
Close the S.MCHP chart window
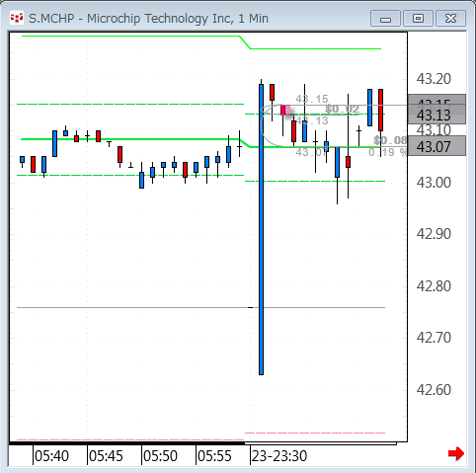tap(450, 19)
